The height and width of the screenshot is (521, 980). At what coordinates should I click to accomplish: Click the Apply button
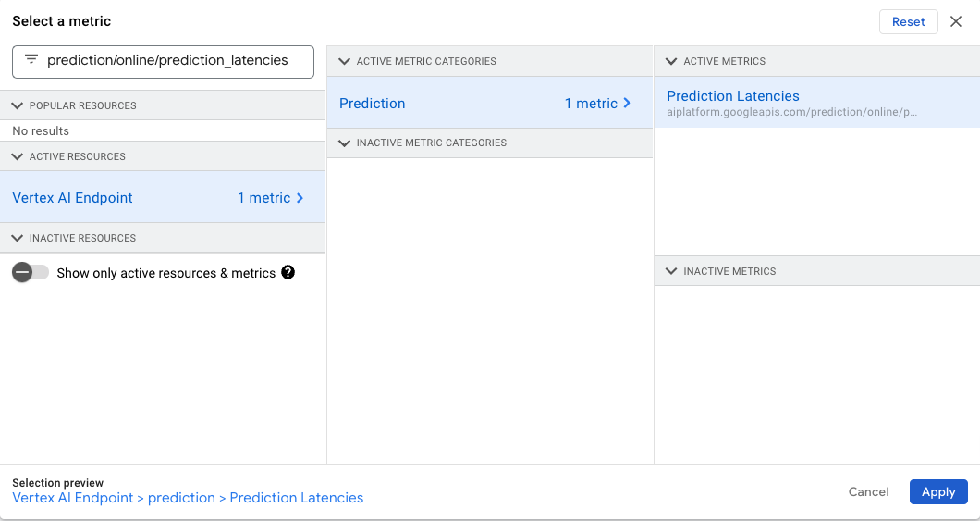click(x=937, y=492)
